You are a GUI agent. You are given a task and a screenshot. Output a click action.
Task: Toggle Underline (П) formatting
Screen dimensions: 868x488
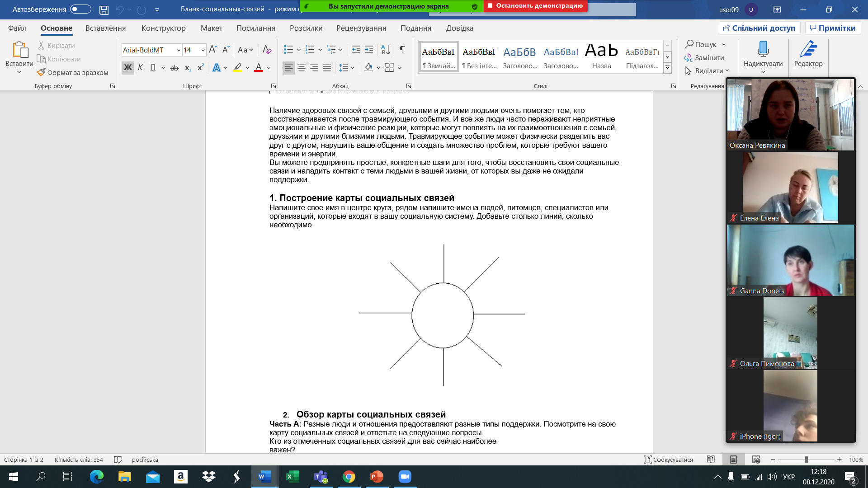(x=153, y=68)
